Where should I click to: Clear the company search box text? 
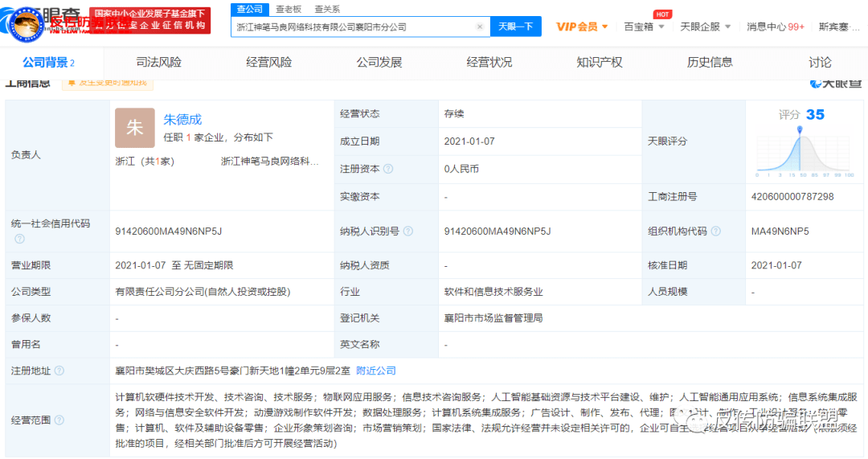[x=480, y=27]
